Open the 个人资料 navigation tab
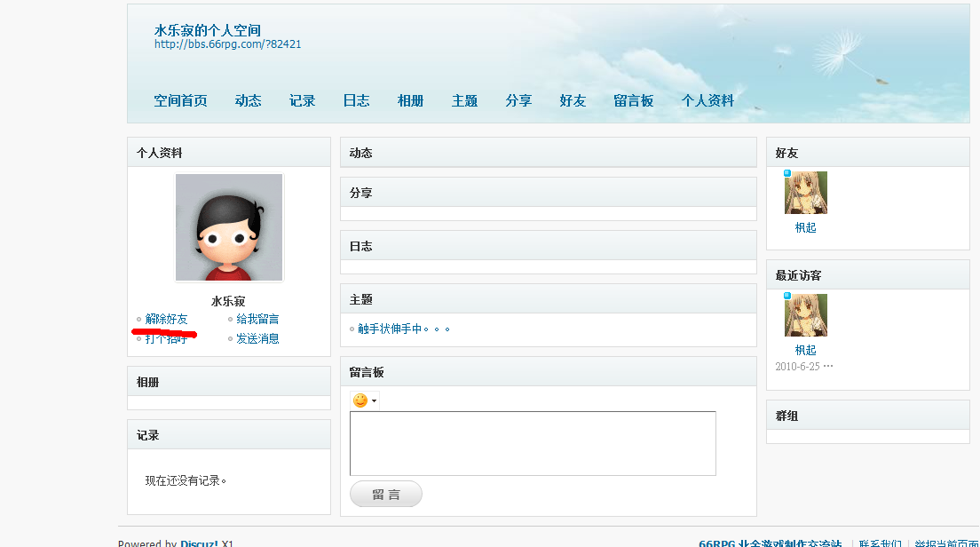The image size is (980, 547). click(707, 100)
